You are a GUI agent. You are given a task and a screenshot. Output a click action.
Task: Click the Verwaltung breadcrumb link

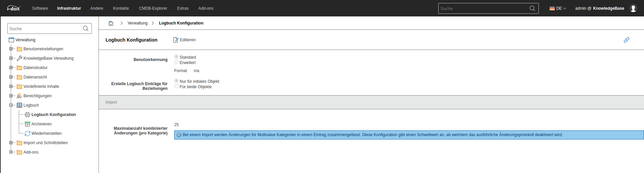[137, 23]
